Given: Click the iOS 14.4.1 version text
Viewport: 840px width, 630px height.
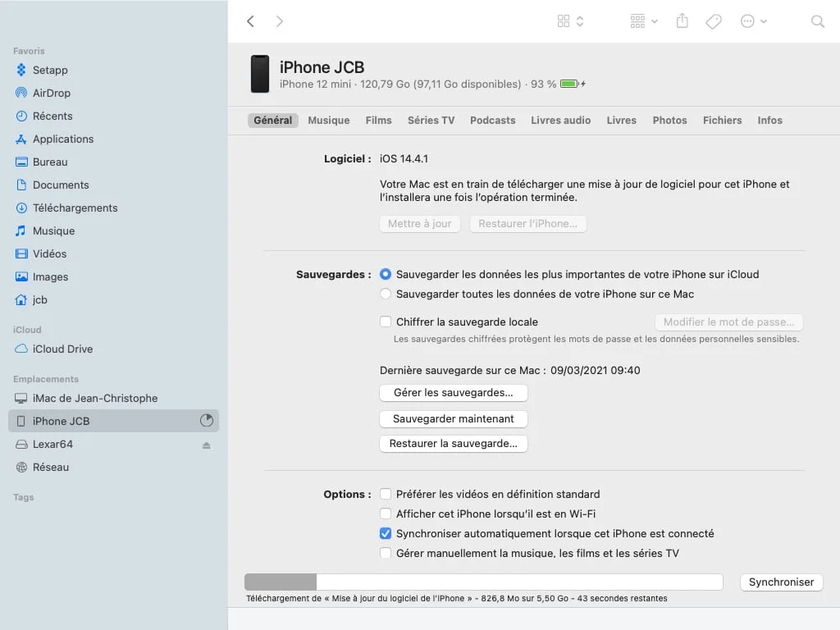Looking at the screenshot, I should tap(404, 159).
